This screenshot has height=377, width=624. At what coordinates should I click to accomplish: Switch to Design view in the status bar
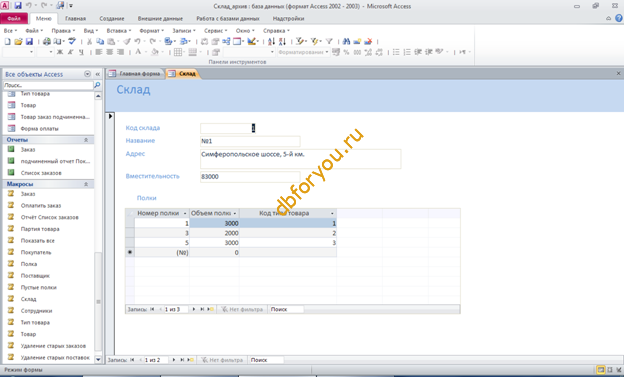[619, 370]
